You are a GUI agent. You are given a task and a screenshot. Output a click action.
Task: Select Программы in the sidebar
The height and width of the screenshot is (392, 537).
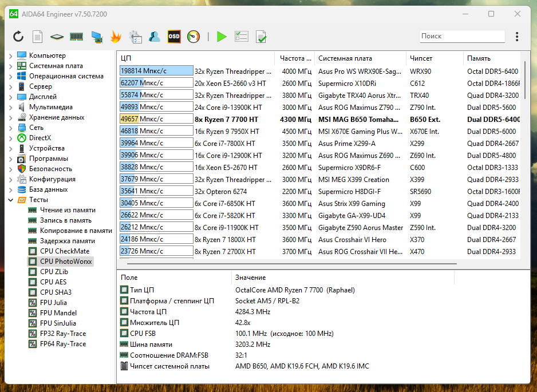(x=48, y=158)
